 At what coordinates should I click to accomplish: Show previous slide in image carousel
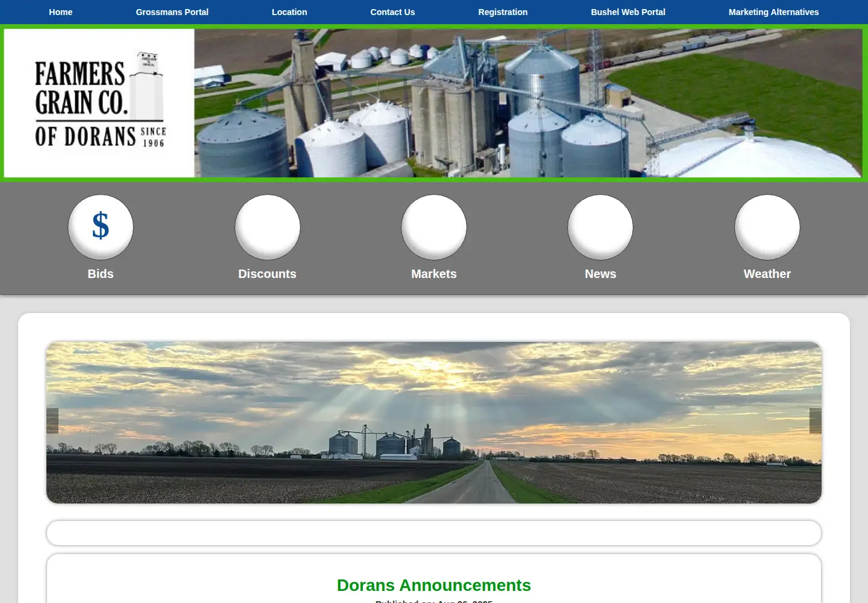coord(52,421)
